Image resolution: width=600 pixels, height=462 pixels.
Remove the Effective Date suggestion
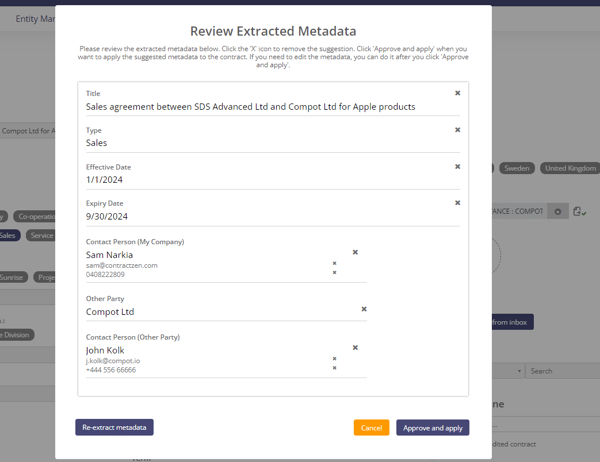tap(457, 167)
